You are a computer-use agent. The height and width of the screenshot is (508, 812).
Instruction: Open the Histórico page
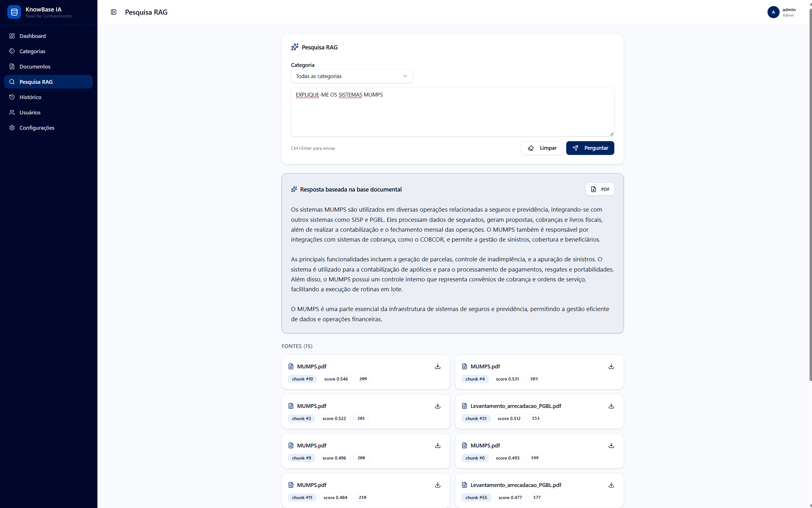[x=48, y=97]
